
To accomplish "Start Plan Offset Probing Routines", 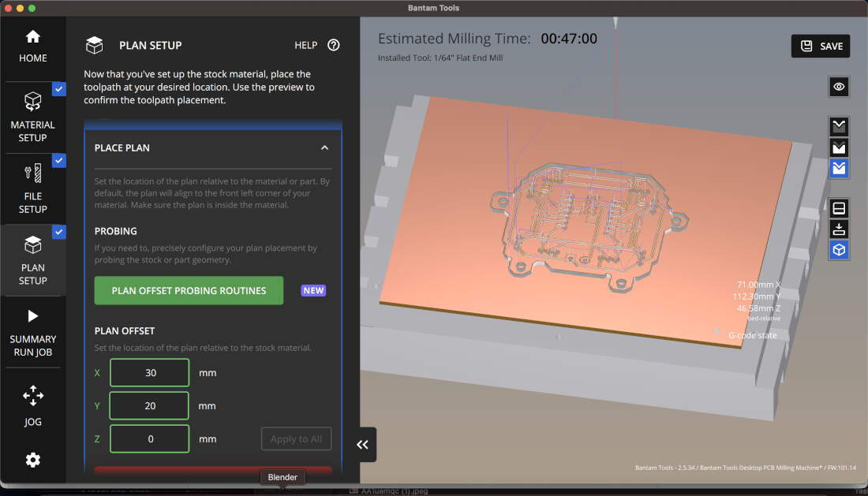I will click(189, 290).
